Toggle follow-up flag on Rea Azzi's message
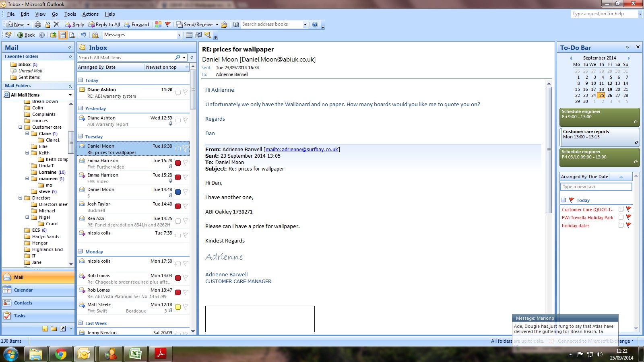644x362 pixels. click(x=185, y=221)
